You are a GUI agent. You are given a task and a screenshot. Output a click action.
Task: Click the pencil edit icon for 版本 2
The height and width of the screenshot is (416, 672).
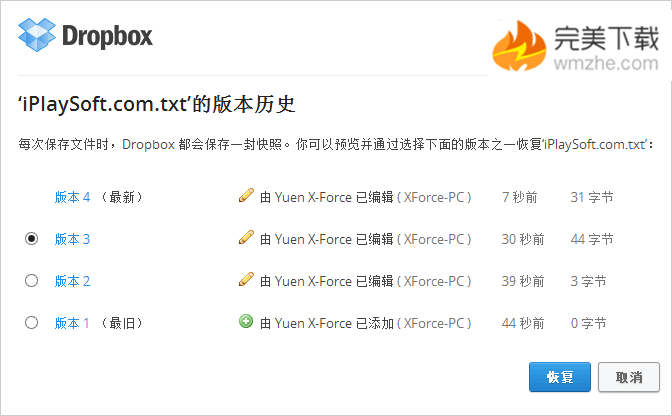coord(246,281)
